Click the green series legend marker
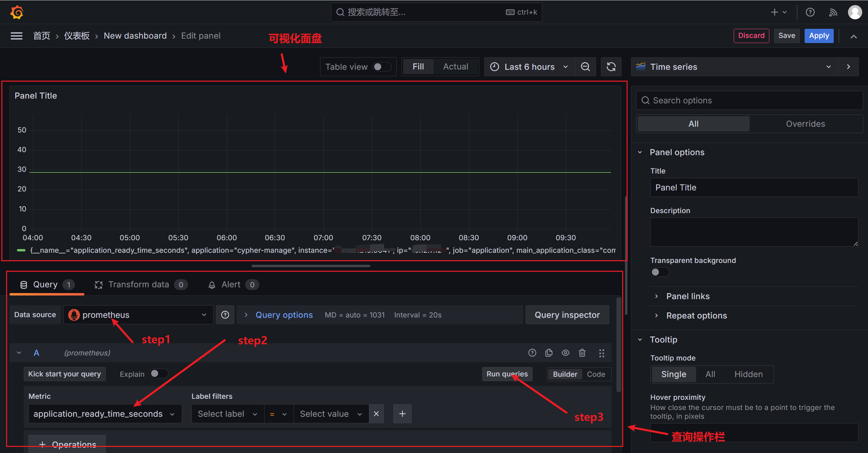 (21, 250)
